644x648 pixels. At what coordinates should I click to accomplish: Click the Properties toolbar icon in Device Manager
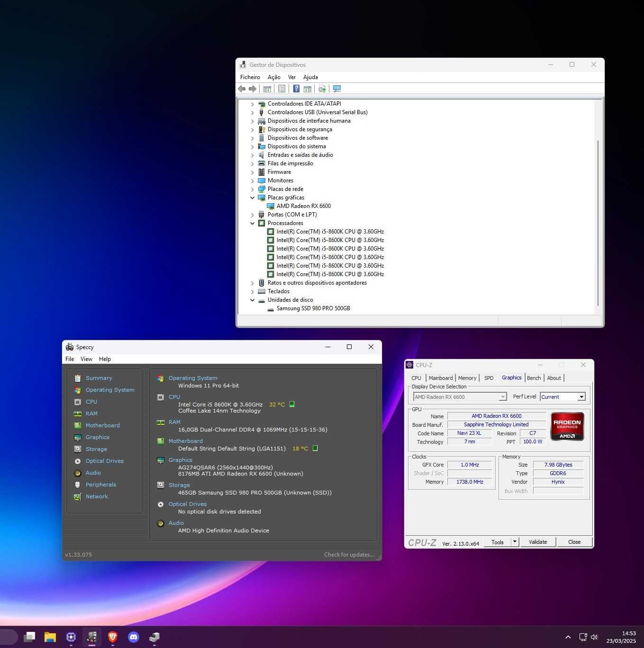point(281,89)
